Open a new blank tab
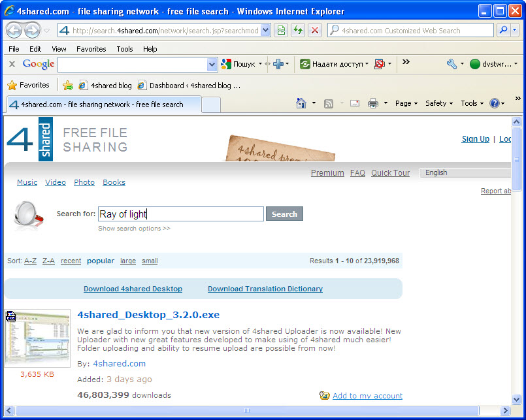The height and width of the screenshot is (420, 526). click(x=211, y=105)
